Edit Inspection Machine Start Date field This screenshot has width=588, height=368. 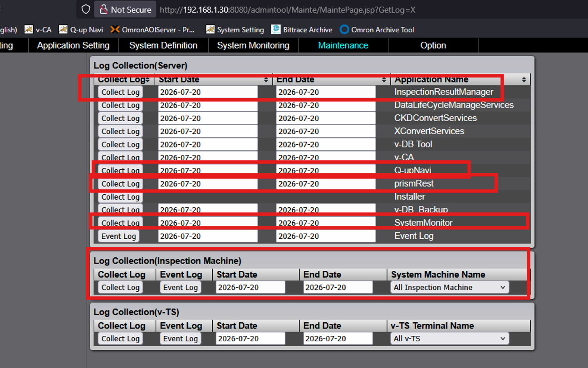tap(250, 288)
